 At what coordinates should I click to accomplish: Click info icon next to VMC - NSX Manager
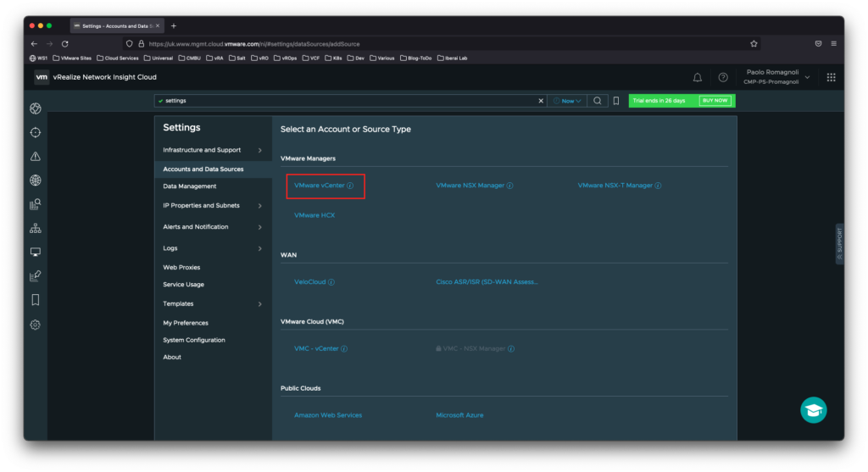click(x=511, y=349)
